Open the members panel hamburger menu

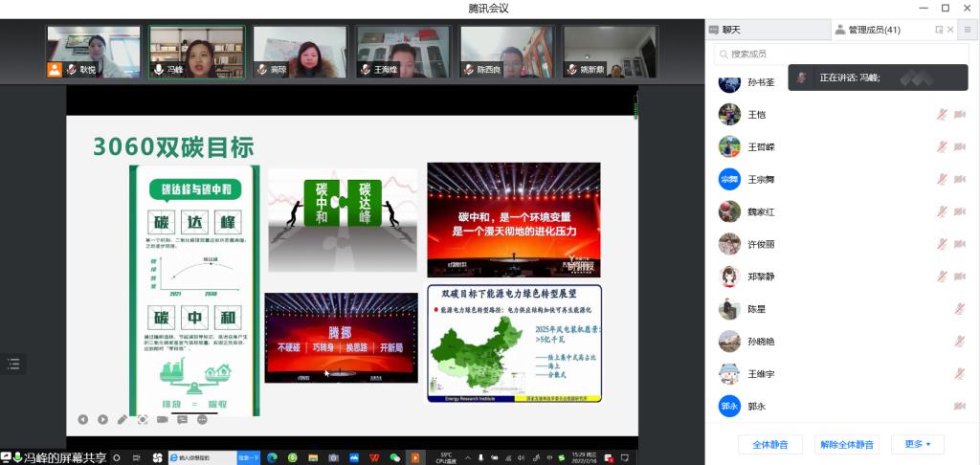[x=967, y=30]
